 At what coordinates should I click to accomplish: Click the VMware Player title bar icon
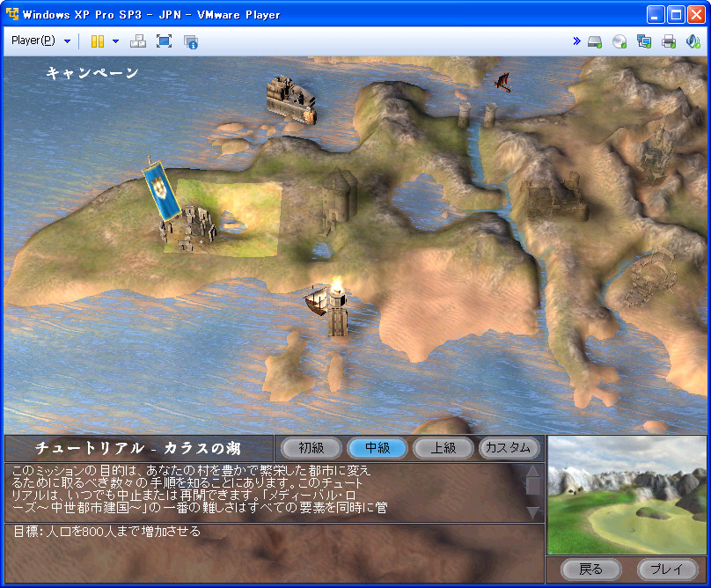tap(12, 14)
